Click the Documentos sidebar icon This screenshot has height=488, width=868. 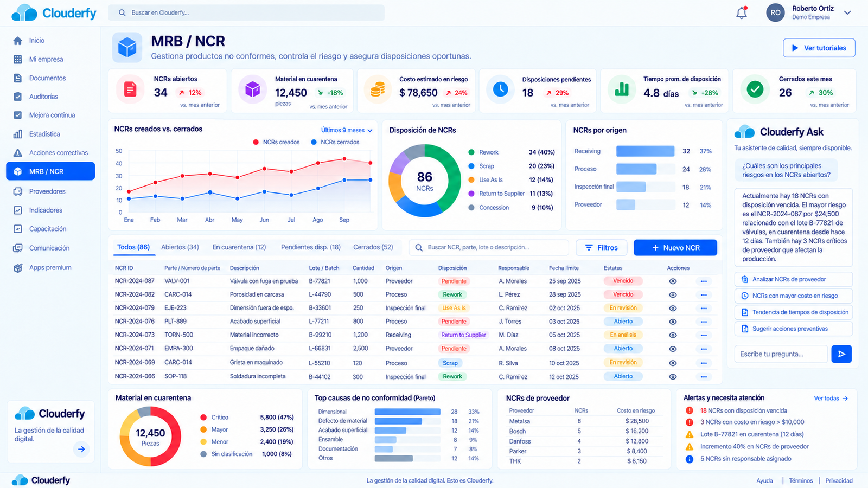18,78
